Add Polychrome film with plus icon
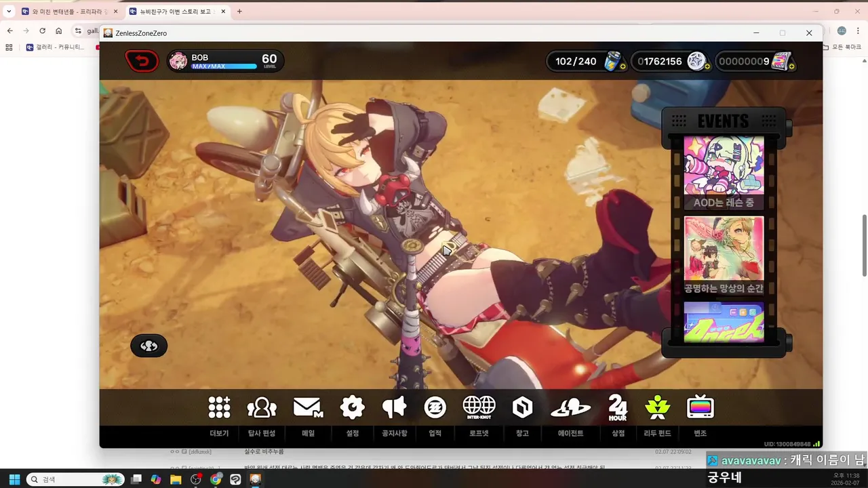This screenshot has height=488, width=868. (x=791, y=66)
